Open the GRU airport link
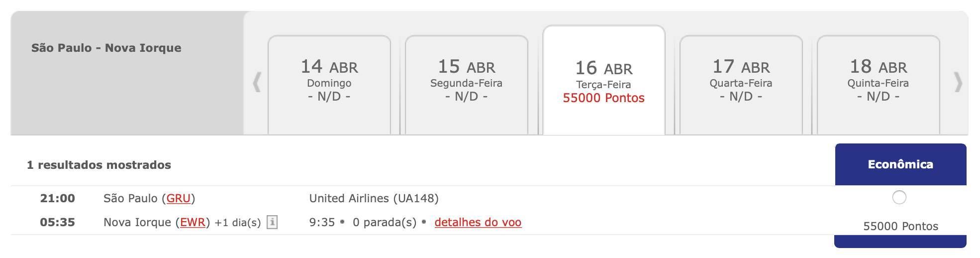The width and height of the screenshot is (980, 258). [179, 198]
